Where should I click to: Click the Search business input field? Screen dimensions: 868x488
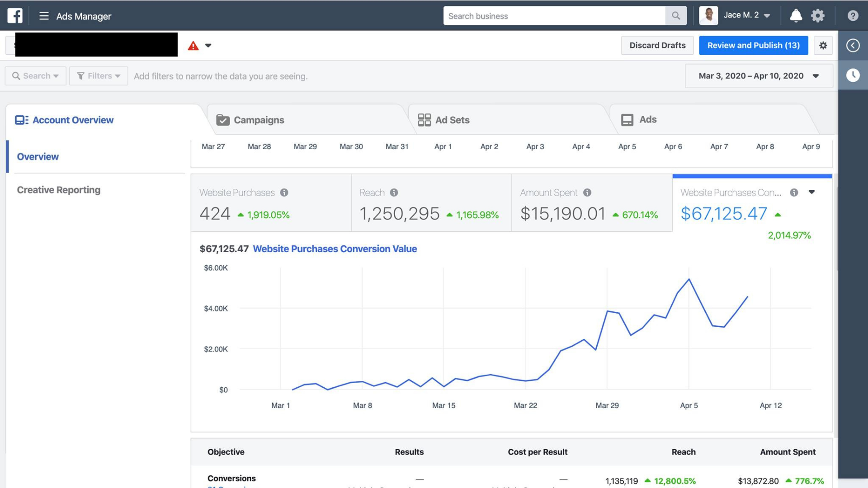(x=554, y=16)
